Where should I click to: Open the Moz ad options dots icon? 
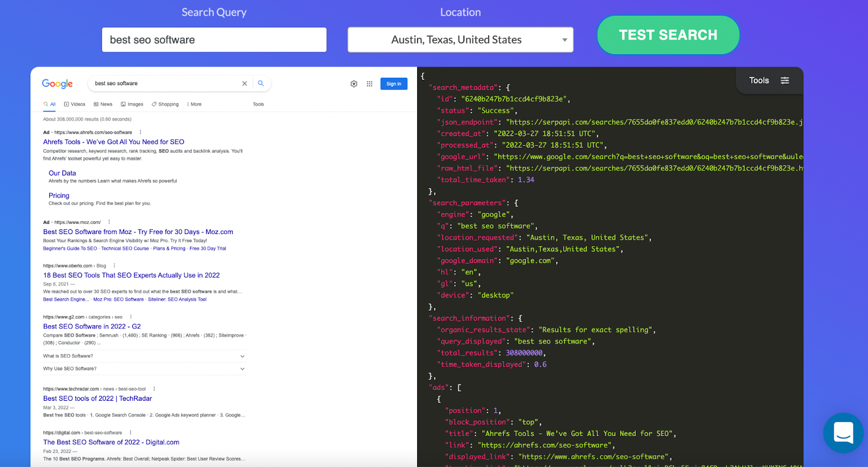click(109, 222)
